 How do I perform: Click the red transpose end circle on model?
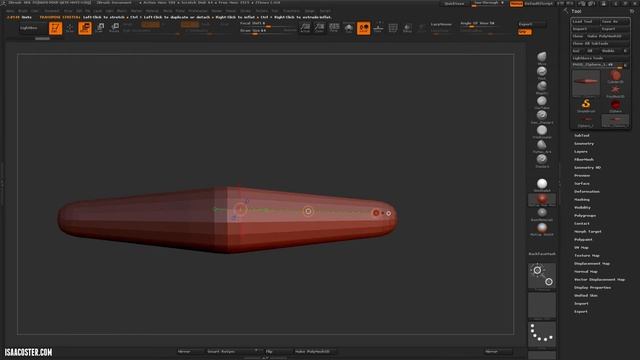click(x=376, y=213)
